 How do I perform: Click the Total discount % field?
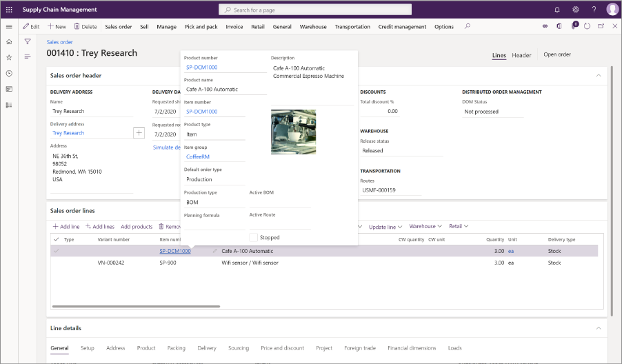379,112
